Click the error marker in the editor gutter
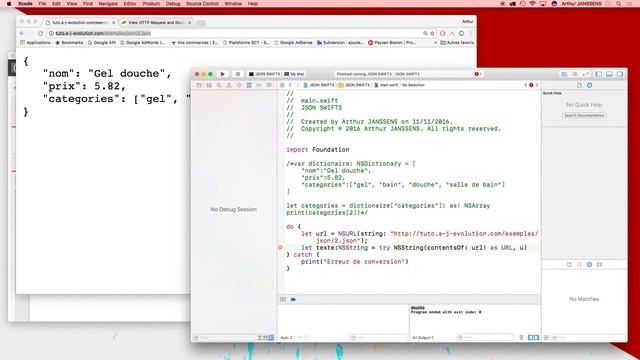The width and height of the screenshot is (640, 360). 280,247
